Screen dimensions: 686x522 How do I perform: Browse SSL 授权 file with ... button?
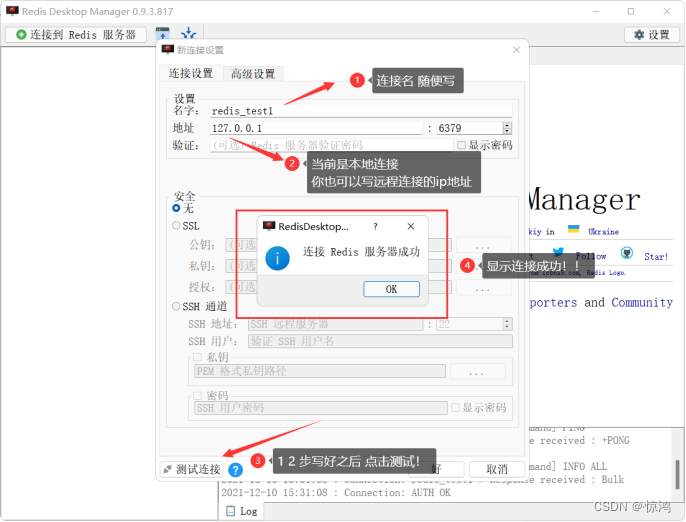coord(483,288)
